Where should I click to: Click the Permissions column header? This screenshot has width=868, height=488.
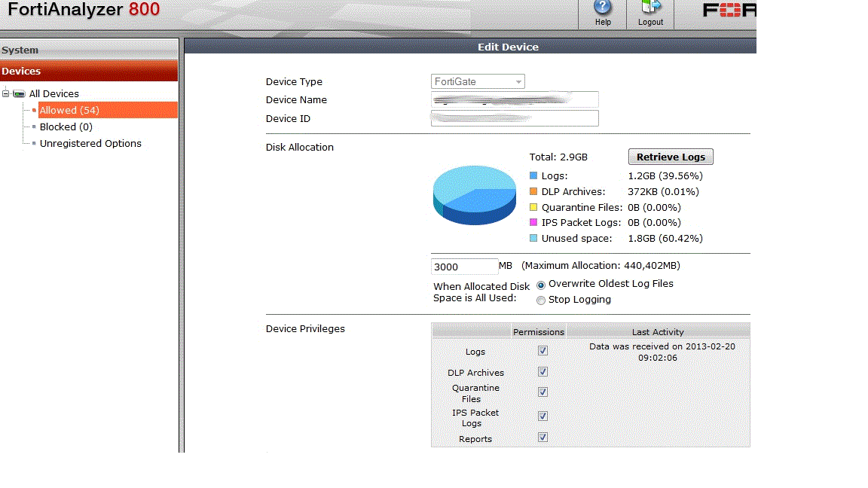pyautogui.click(x=538, y=331)
